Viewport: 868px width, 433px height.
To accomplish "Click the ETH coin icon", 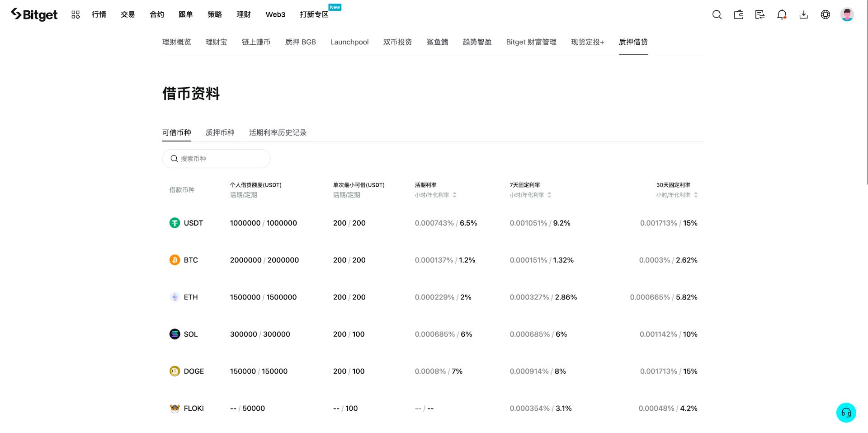I will tap(175, 297).
